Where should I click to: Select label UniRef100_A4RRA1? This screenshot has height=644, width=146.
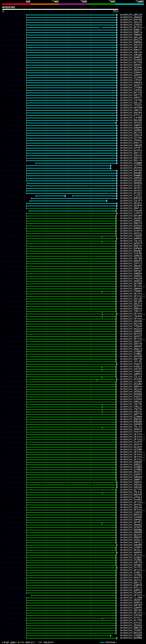[131, 239]
